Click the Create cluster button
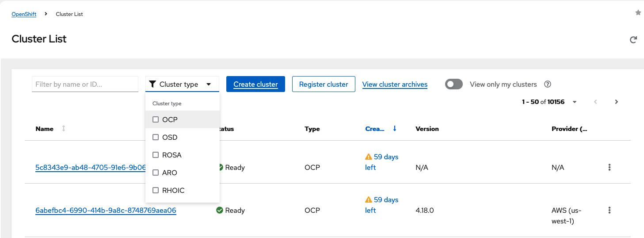 (255, 84)
